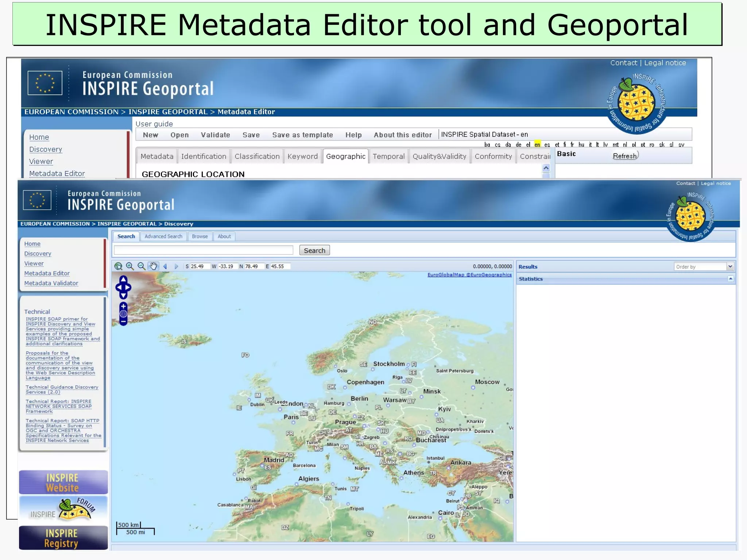Click Help in the editor menu
This screenshot has width=747, height=560.
coord(353,135)
